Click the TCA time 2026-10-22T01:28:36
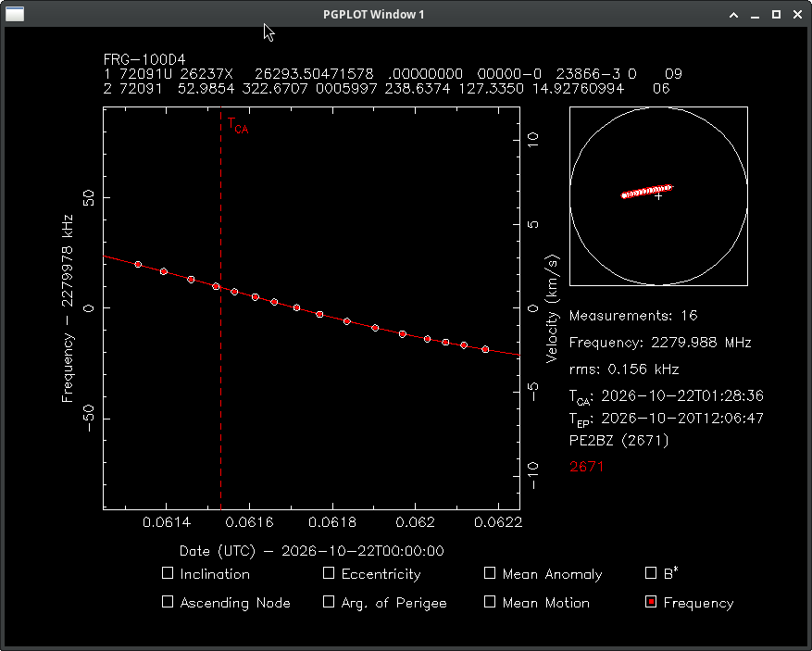This screenshot has width=812, height=651. click(x=682, y=395)
